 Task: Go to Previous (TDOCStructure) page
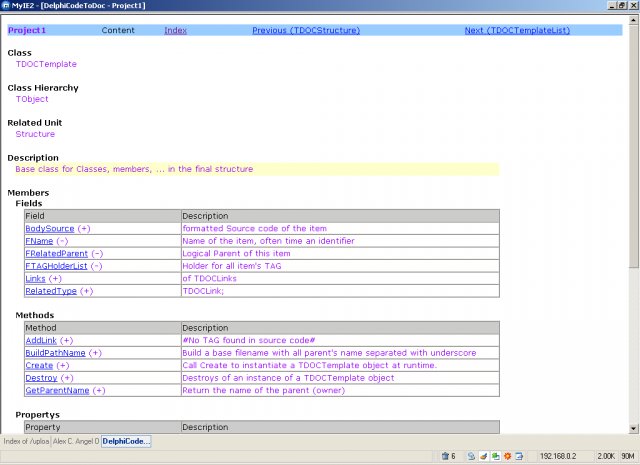306,31
